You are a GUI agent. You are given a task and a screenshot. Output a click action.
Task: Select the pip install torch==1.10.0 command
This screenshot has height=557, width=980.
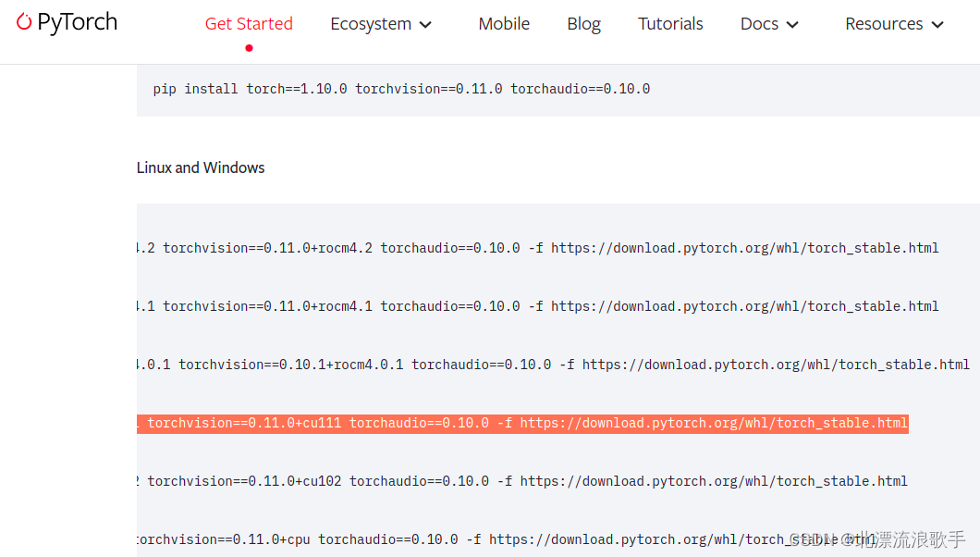401,89
